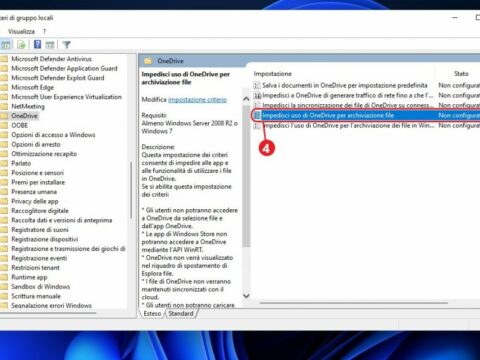
Task: Open the question mark help menu
Action: click(44, 32)
